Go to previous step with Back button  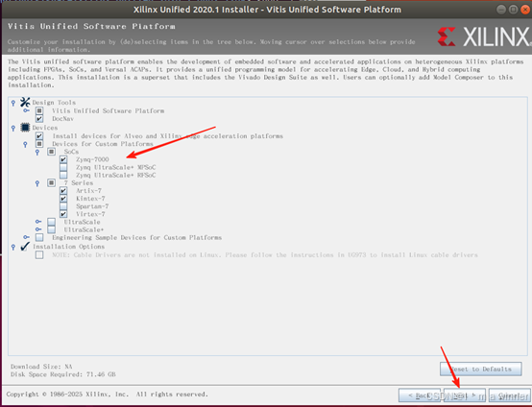click(x=420, y=395)
